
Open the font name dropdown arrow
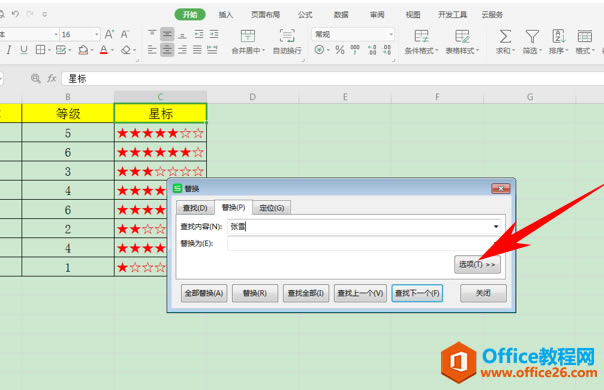pos(56,35)
